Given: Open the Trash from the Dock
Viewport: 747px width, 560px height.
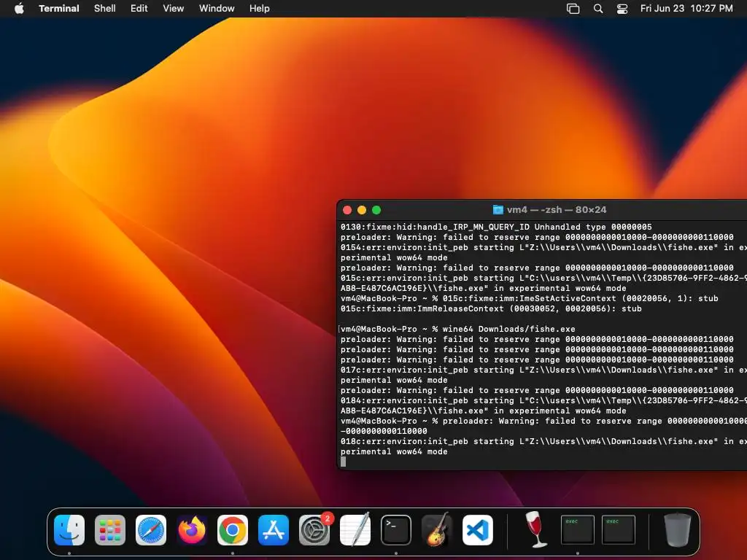Looking at the screenshot, I should 678,530.
